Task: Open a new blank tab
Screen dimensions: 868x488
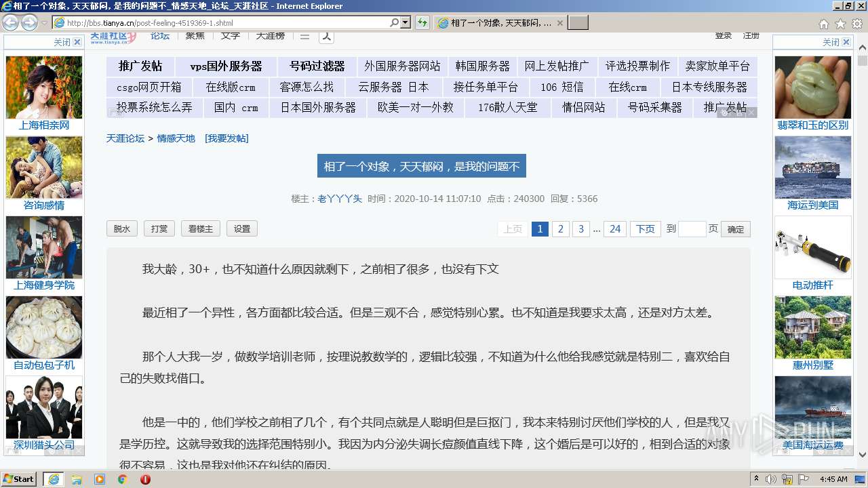Action: (578, 23)
